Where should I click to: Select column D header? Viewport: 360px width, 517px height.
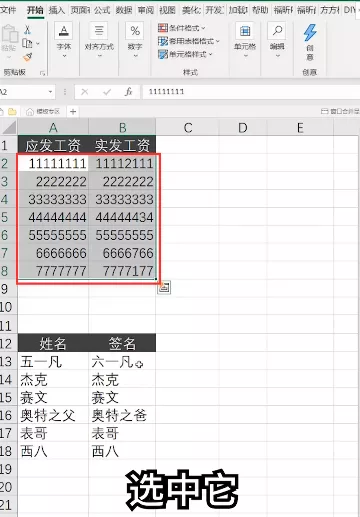pos(243,128)
